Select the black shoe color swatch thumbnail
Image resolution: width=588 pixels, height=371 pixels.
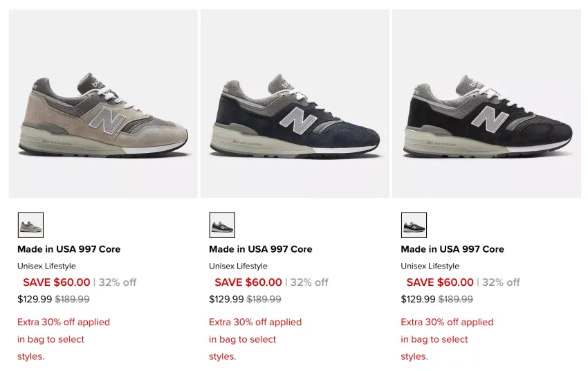click(414, 225)
